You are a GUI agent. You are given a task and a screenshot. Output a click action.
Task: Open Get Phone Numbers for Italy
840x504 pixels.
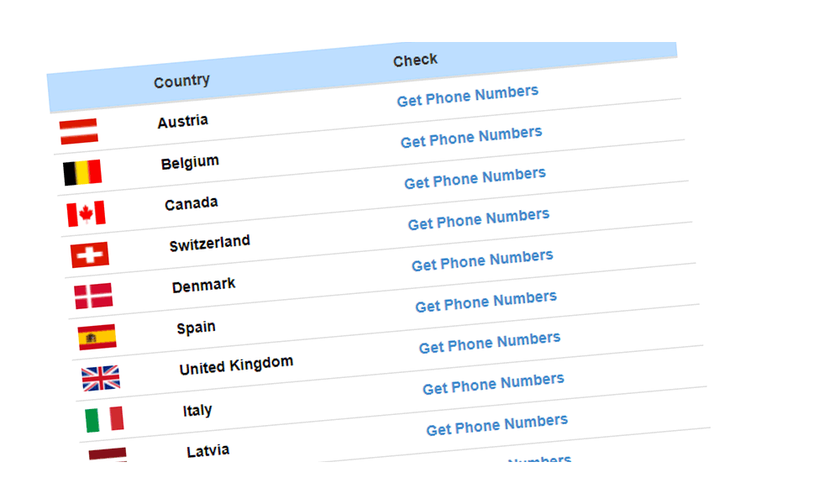pos(493,384)
